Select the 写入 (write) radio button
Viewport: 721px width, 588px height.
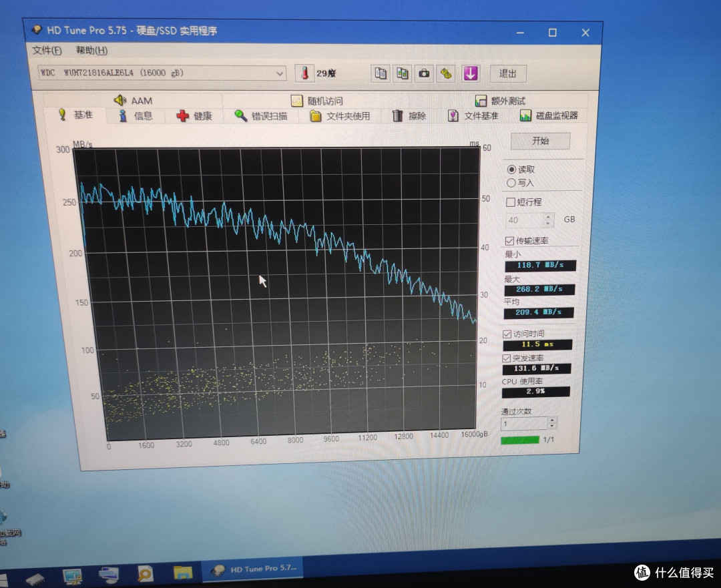click(511, 183)
